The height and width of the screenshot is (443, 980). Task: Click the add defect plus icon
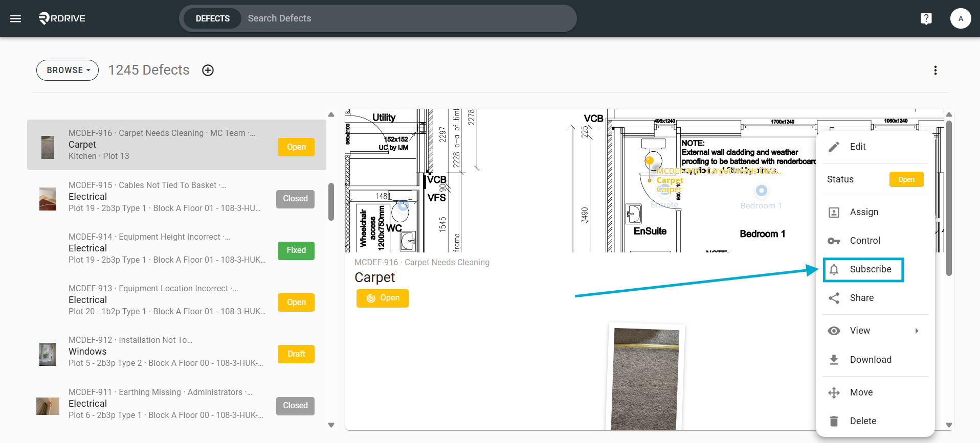[208, 71]
